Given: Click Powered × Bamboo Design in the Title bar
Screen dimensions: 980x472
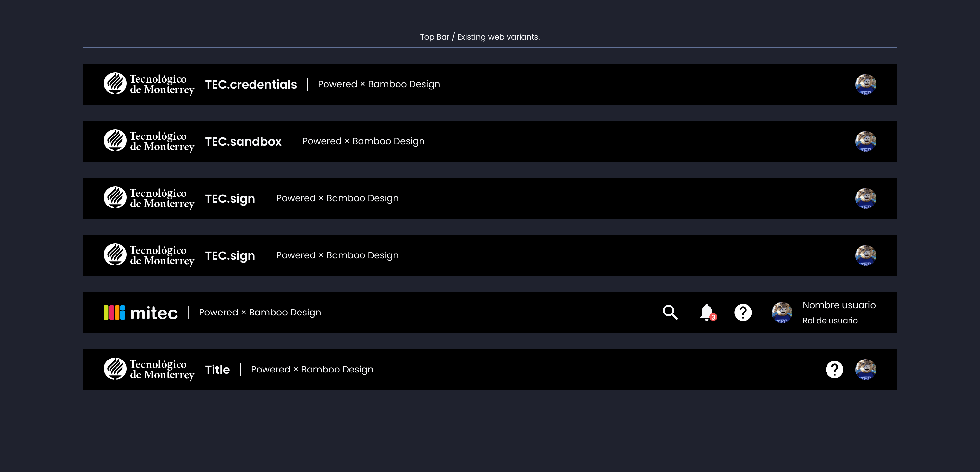Looking at the screenshot, I should pyautogui.click(x=312, y=369).
